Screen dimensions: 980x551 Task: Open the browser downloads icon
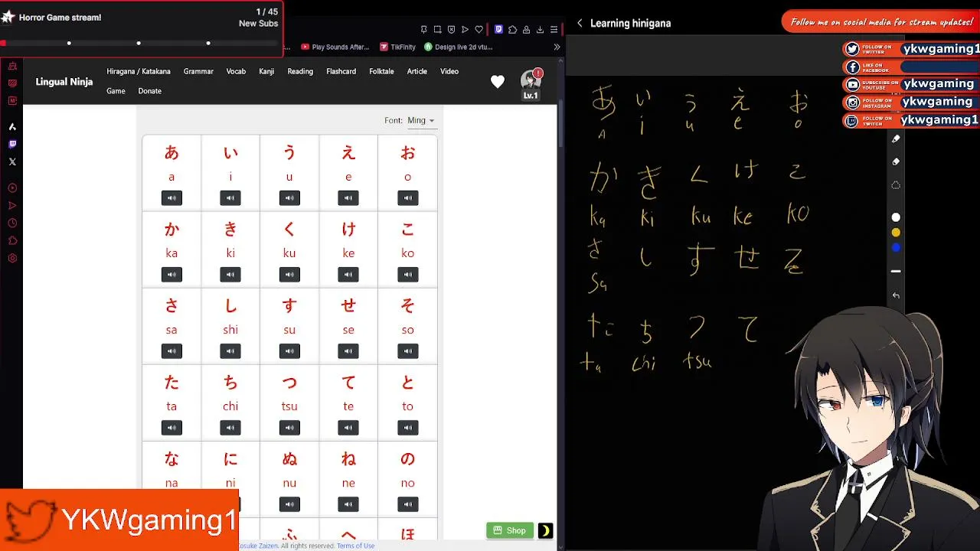pyautogui.click(x=540, y=30)
